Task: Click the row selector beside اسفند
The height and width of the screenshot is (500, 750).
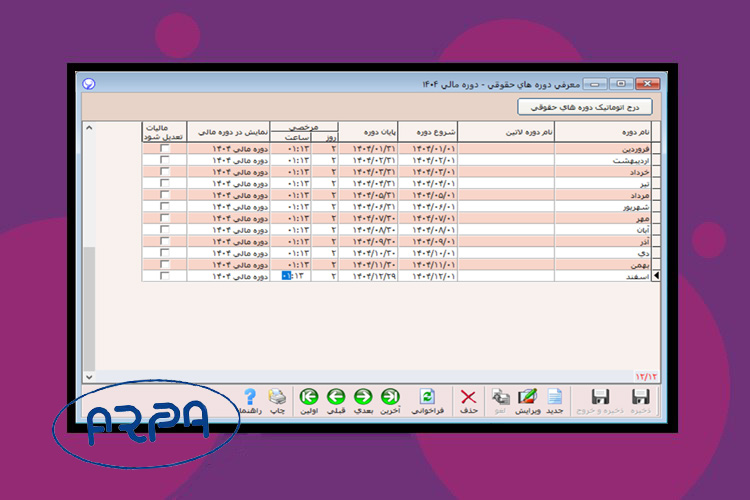Action: [656, 276]
